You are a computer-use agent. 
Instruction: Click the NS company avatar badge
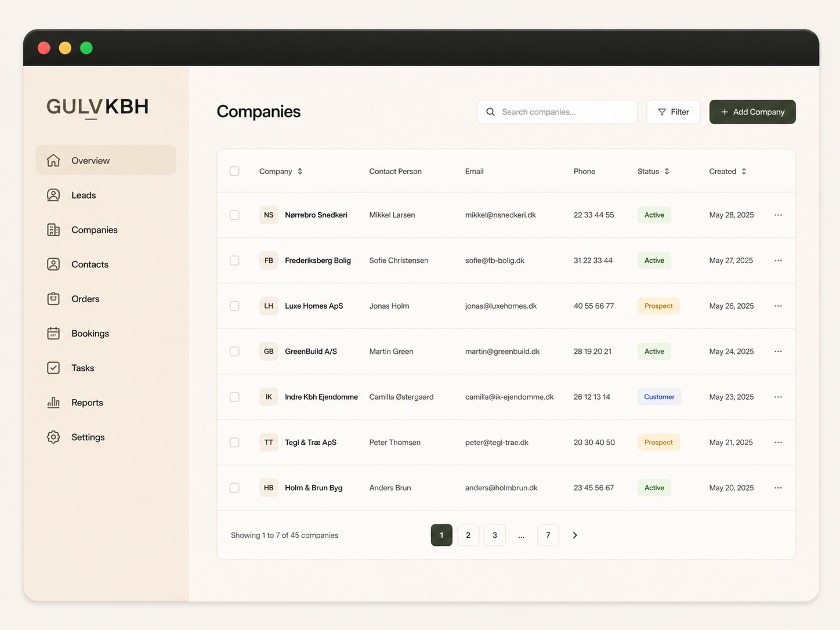click(269, 215)
